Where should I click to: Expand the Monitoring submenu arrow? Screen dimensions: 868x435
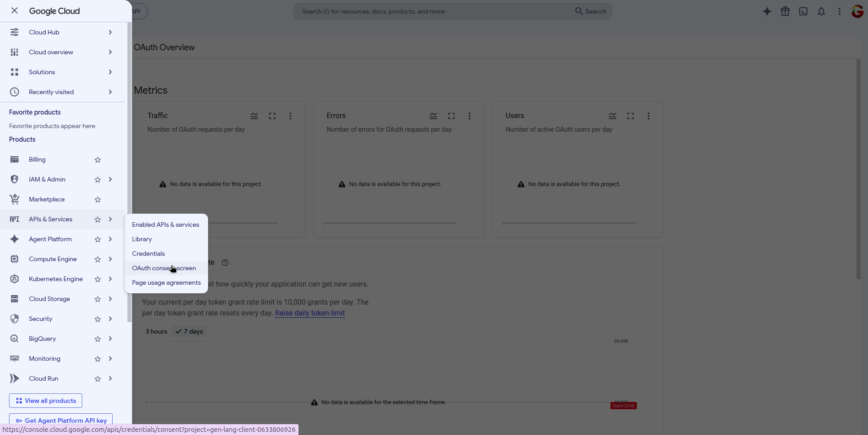pos(110,359)
